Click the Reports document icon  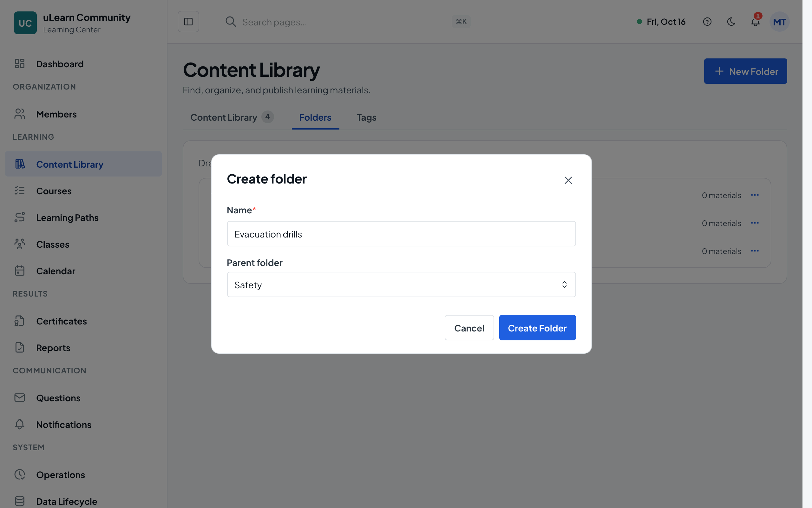(x=20, y=347)
